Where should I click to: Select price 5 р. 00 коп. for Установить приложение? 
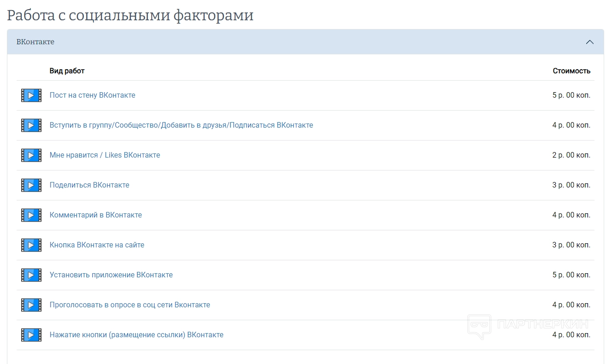(571, 275)
